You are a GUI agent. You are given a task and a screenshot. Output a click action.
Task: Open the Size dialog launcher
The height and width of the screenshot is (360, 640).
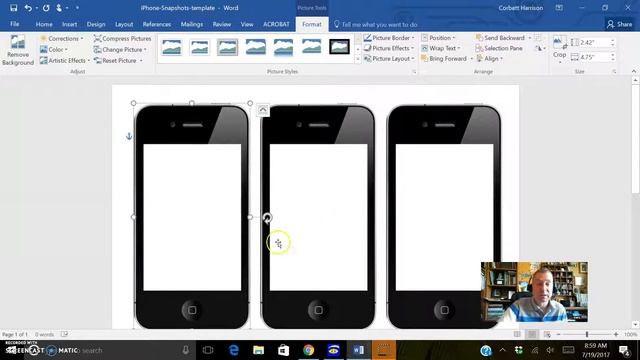[x=614, y=71]
